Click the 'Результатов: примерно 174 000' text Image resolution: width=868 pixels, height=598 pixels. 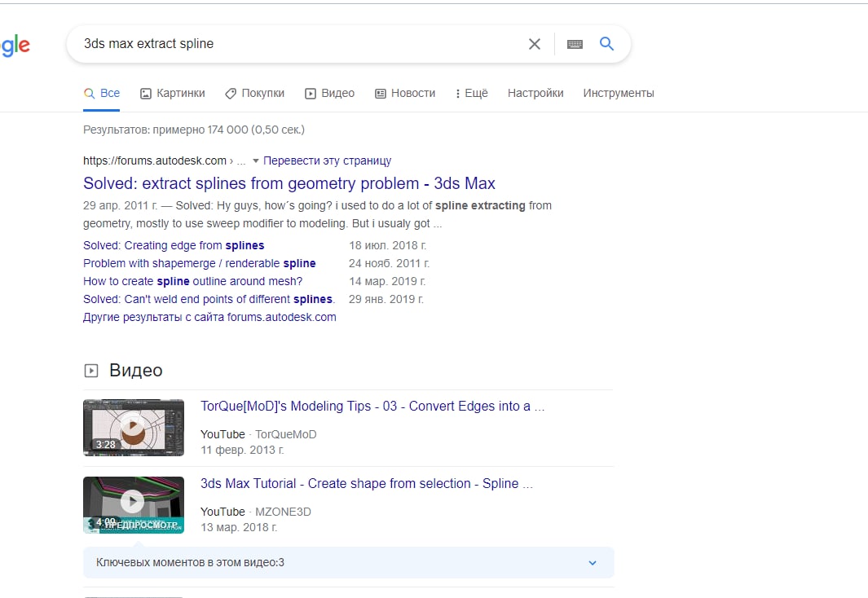(x=194, y=130)
